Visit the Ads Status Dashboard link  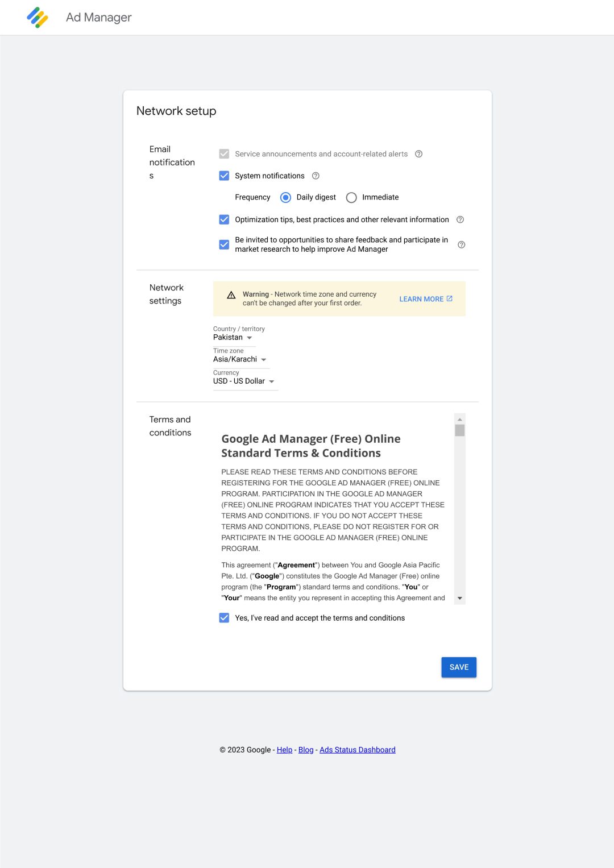(x=357, y=750)
